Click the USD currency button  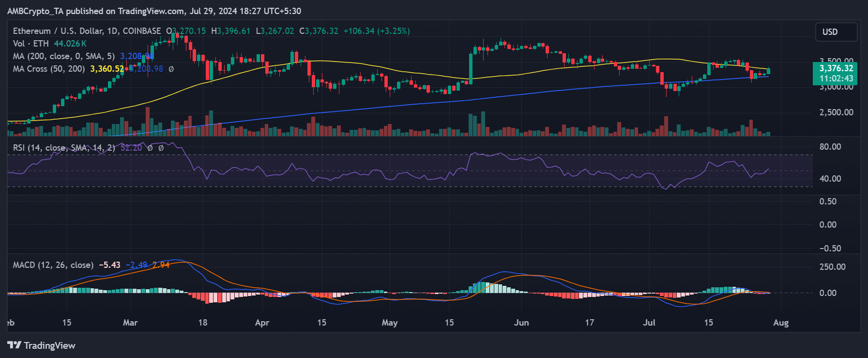click(836, 32)
